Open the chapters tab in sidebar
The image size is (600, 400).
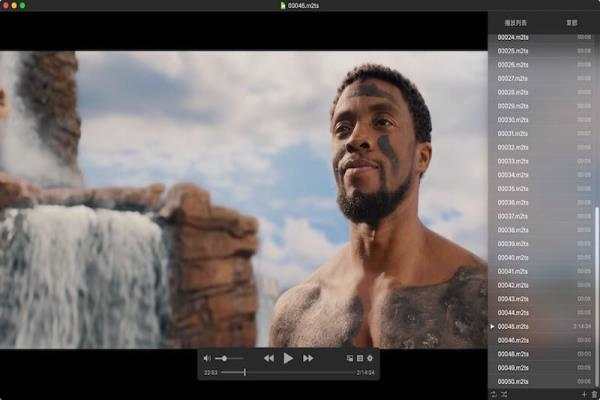tap(572, 23)
